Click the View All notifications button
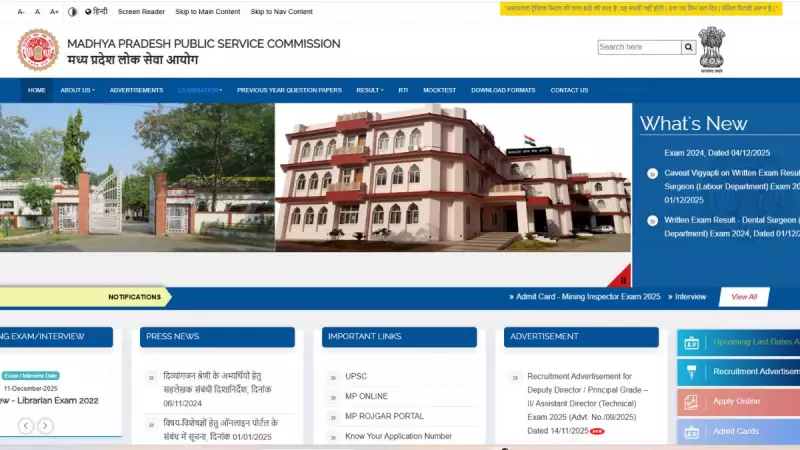The image size is (800, 450). pos(744,297)
